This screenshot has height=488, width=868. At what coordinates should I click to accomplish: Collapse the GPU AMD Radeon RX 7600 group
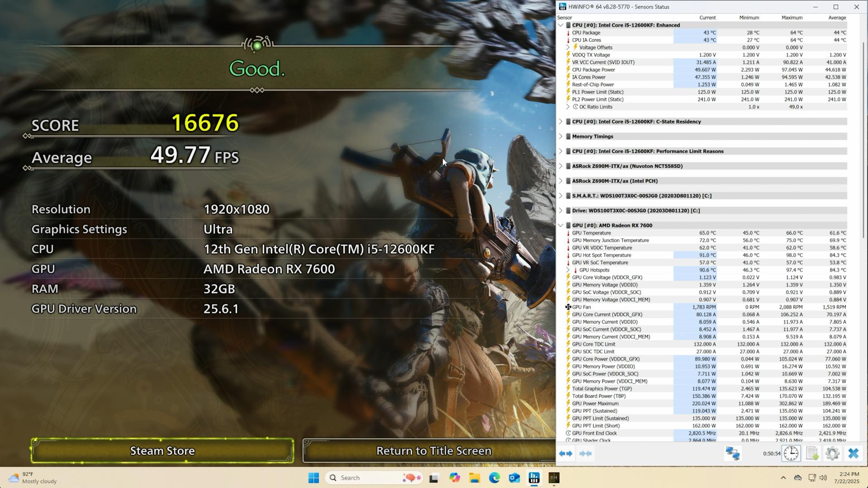point(561,226)
